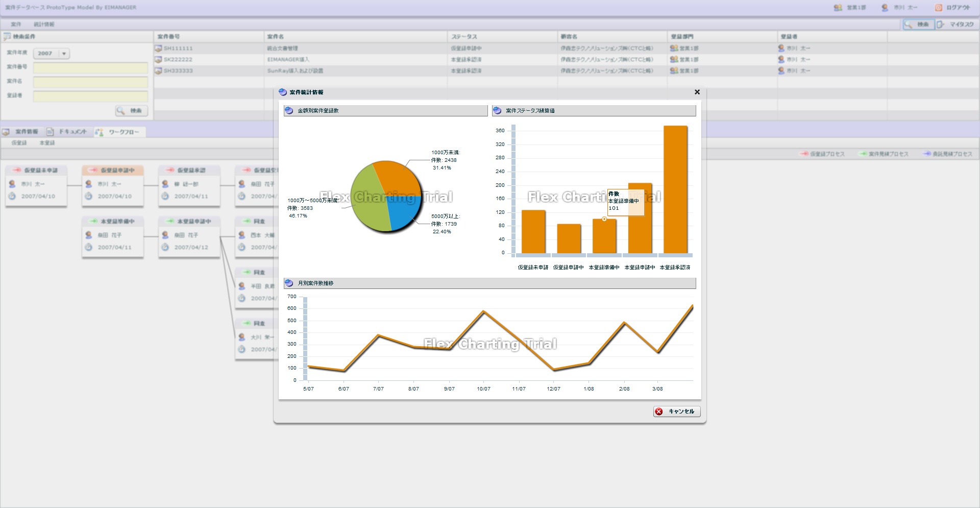Viewport: 980px width, 508px height.
Task: Click the icon beside 金額別案件登録数 panel header
Action: (x=289, y=110)
